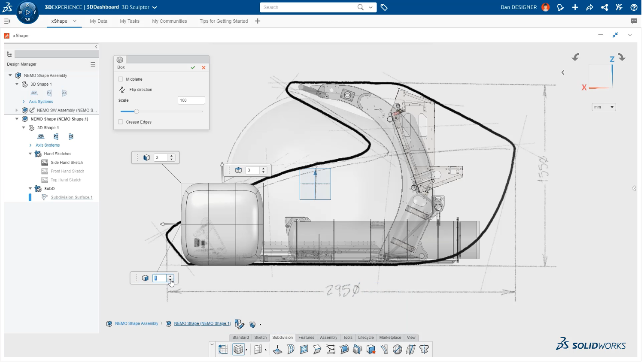
Task: Check the Crease Edges option
Action: (x=121, y=122)
